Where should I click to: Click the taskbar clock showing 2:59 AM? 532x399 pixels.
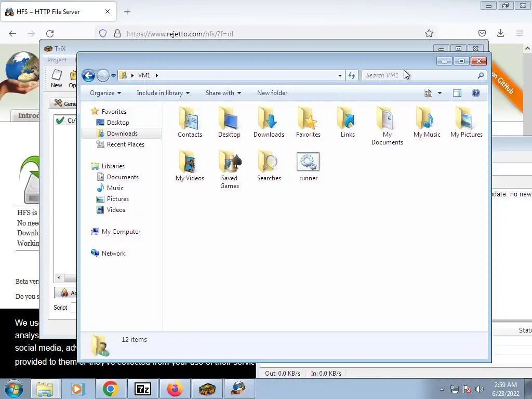pyautogui.click(x=506, y=389)
